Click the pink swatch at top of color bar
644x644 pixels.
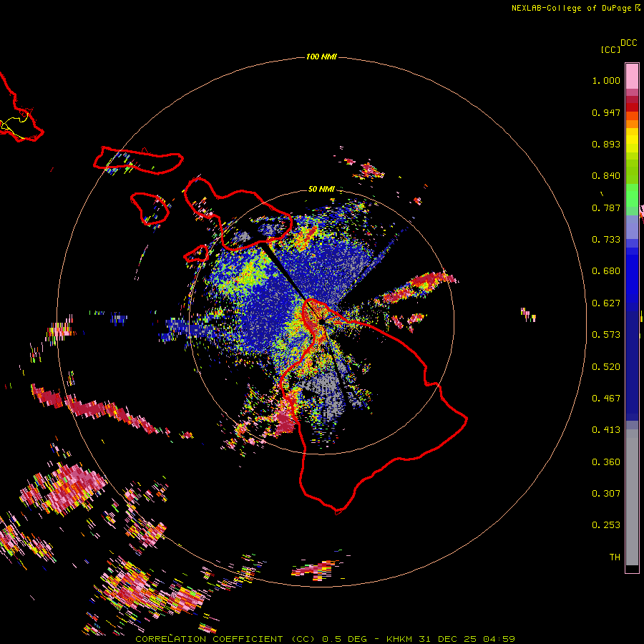632,76
